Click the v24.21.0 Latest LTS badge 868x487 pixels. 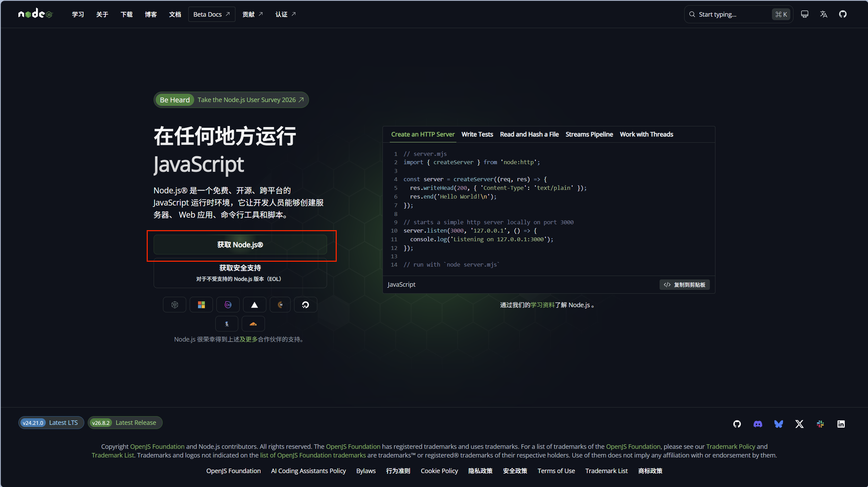point(51,423)
